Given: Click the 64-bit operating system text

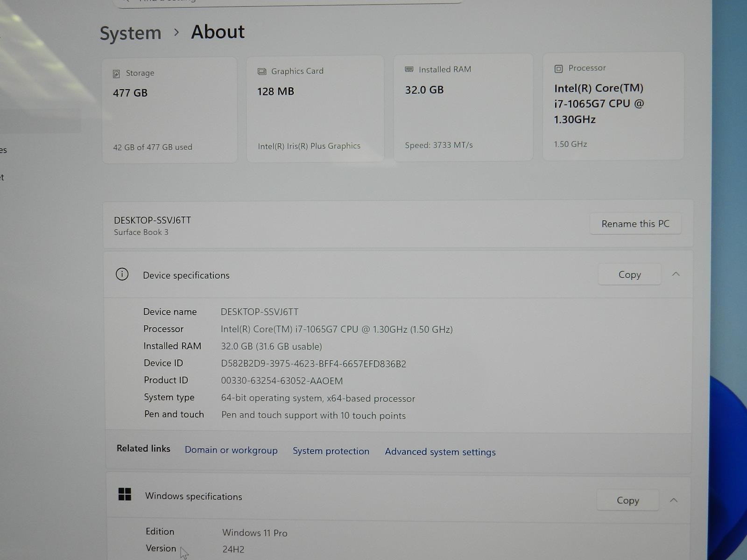Looking at the screenshot, I should 318,398.
